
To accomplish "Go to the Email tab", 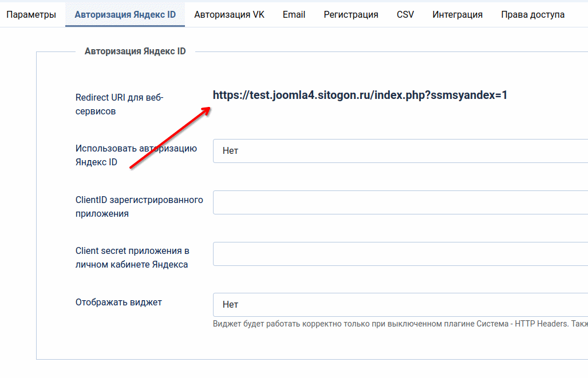I will [294, 15].
